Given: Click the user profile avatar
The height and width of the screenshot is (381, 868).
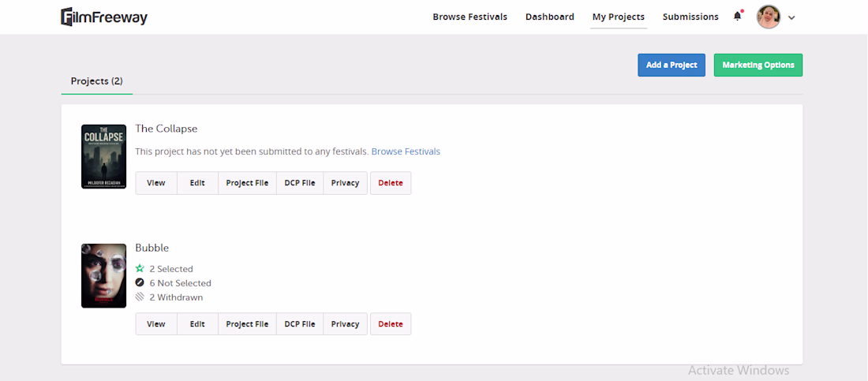Looking at the screenshot, I should pyautogui.click(x=769, y=17).
